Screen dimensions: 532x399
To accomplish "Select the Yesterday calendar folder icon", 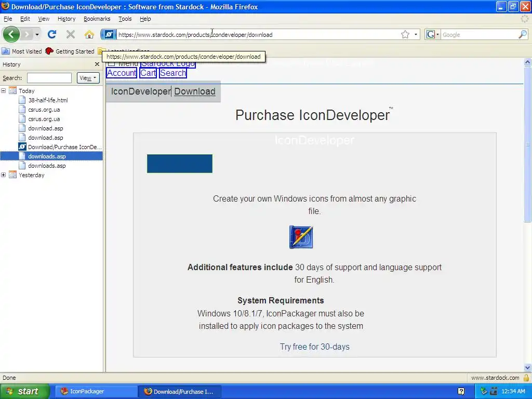I will (x=12, y=175).
